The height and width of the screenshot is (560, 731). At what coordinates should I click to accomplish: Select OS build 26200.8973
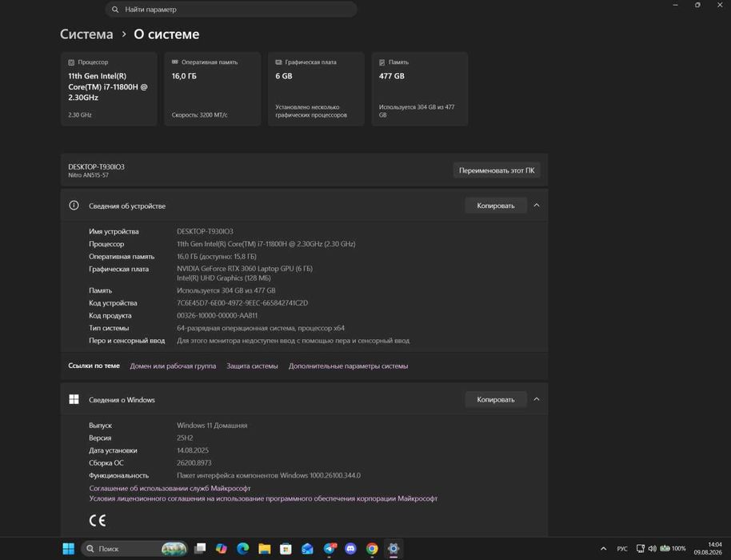pyautogui.click(x=194, y=463)
